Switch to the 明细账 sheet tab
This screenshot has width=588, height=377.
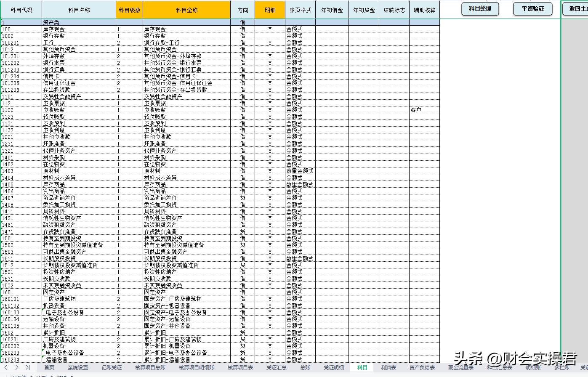[532, 367]
